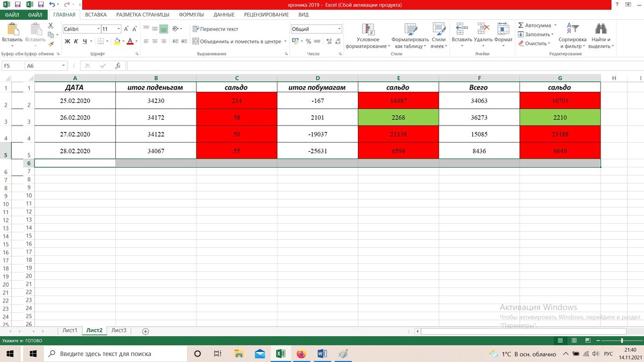The width and height of the screenshot is (644, 362).
Task: Toggle align text left
Action: coord(147,41)
